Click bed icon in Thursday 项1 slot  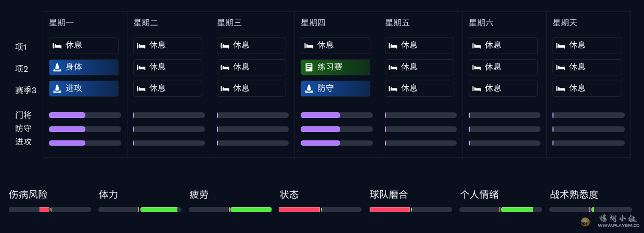(x=309, y=46)
